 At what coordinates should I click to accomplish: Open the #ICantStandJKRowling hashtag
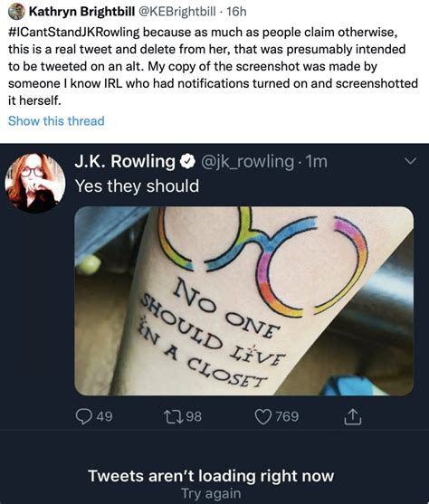(x=74, y=33)
